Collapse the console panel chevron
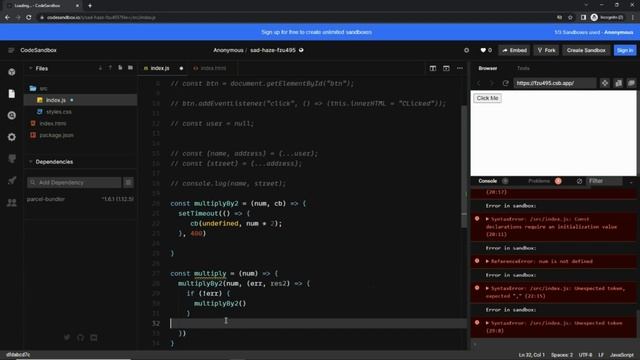Viewport: 640px width, 360px height. pyautogui.click(x=631, y=182)
